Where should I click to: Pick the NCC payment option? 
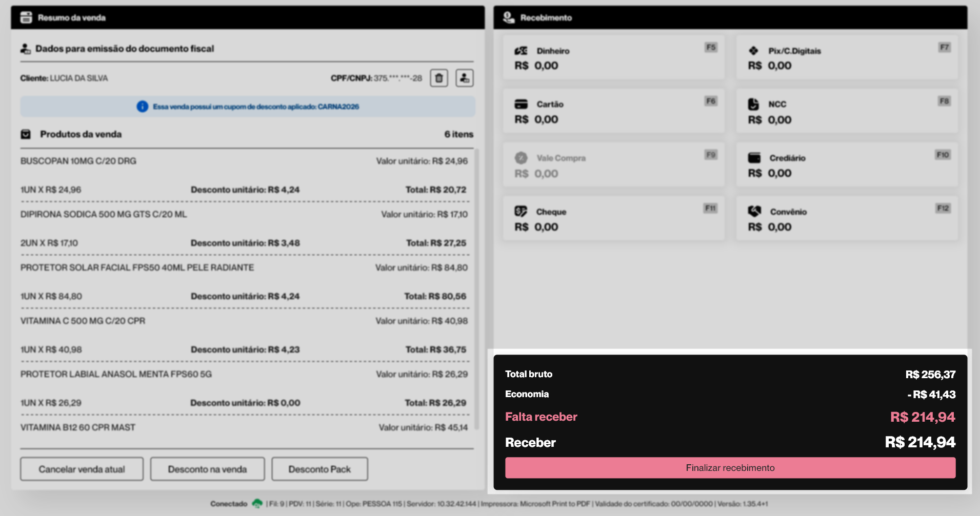tap(847, 112)
